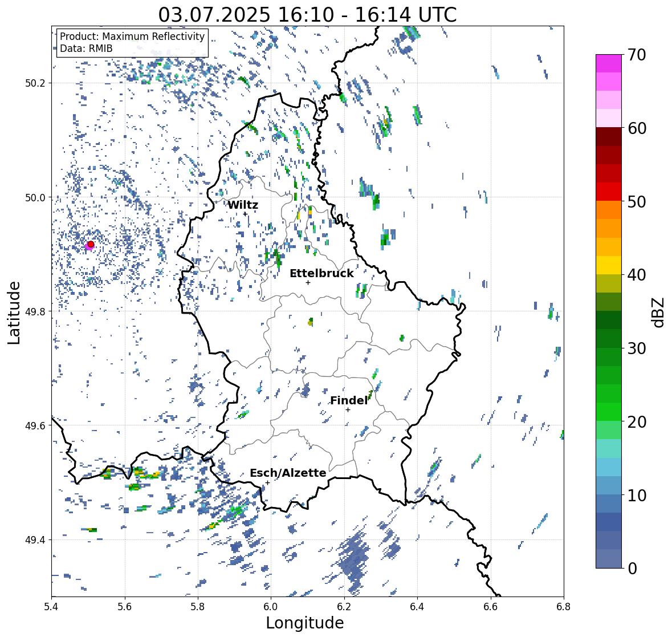Screen dimensions: 672x637
Task: Click the longitude tick label 5.4
Action: click(x=52, y=606)
